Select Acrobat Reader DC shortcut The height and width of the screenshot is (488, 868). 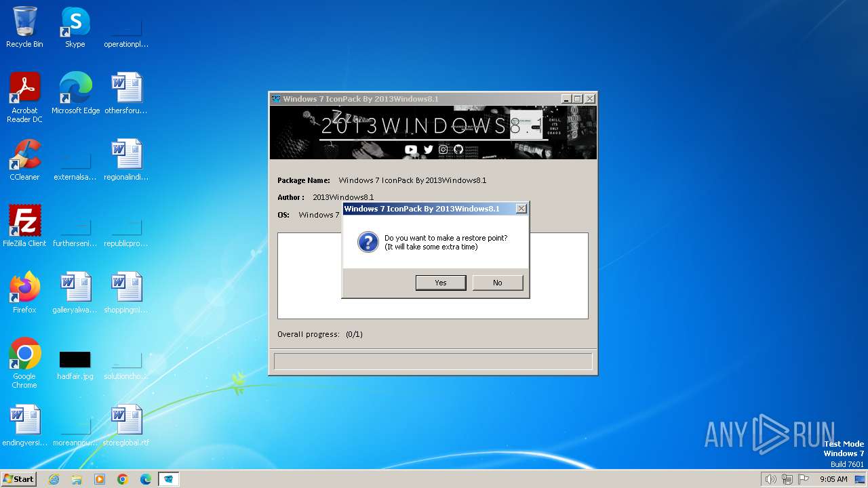tap(24, 98)
